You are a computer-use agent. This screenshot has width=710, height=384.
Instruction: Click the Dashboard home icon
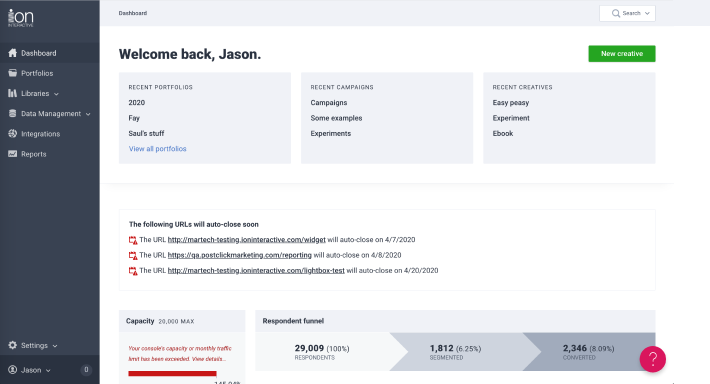tap(13, 53)
